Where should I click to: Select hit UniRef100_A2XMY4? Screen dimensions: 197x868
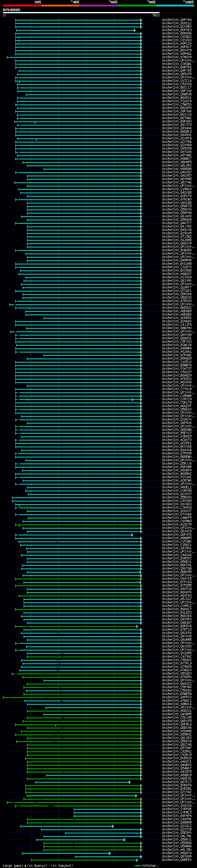[177, 139]
